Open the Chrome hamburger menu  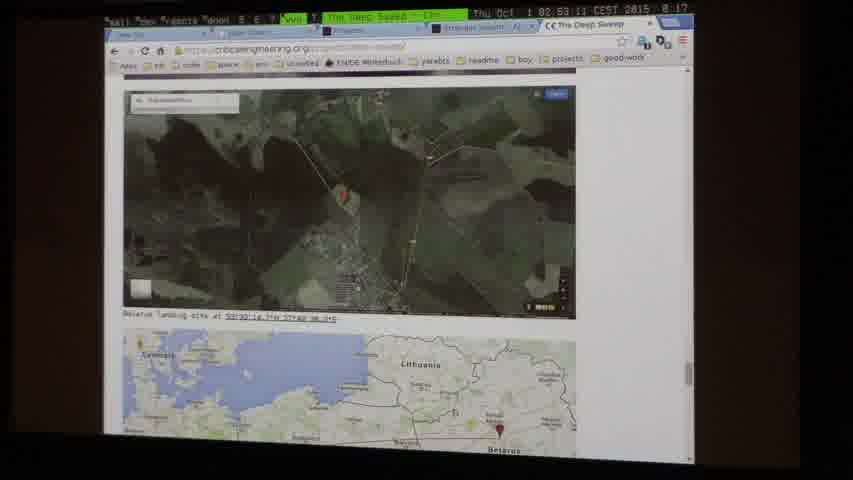683,41
